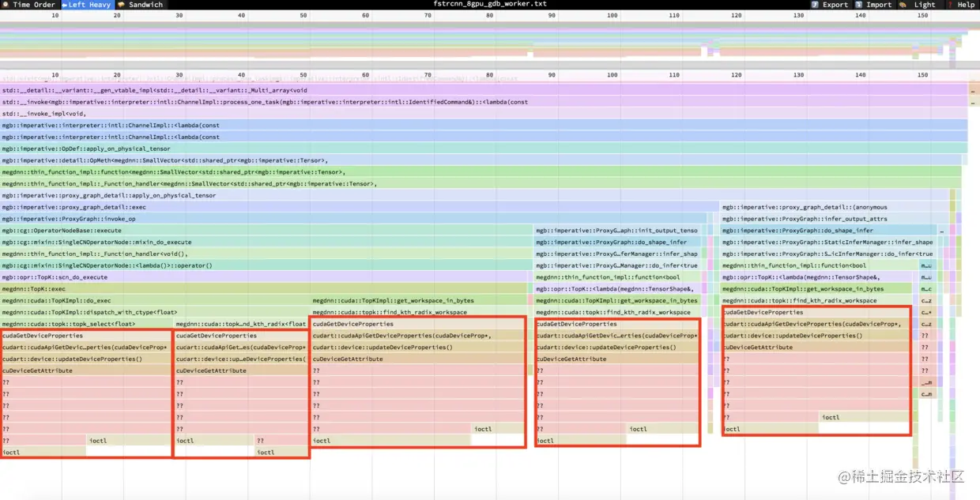This screenshot has width=980, height=500.
Task: Select the topk…nd_kth_radix<float frame
Action: point(241,324)
